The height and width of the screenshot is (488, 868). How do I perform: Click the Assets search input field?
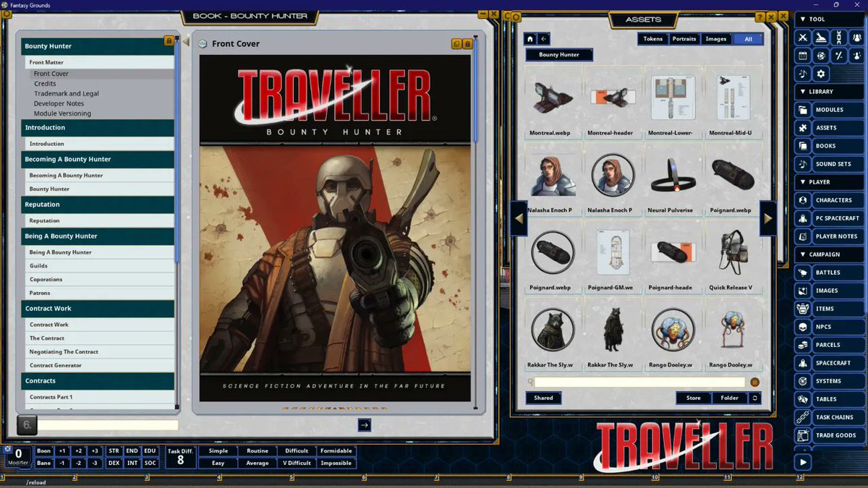pyautogui.click(x=639, y=382)
